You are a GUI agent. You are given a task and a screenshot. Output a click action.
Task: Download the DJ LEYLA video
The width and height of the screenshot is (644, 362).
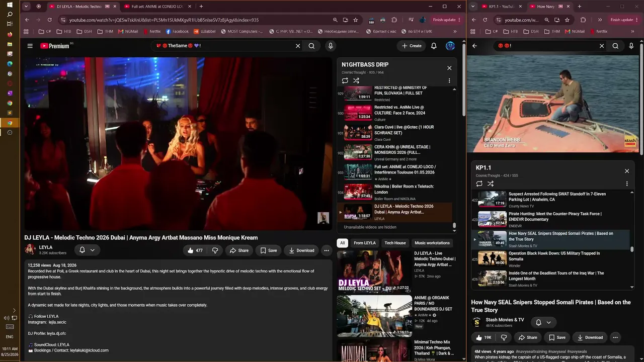tap(301, 250)
